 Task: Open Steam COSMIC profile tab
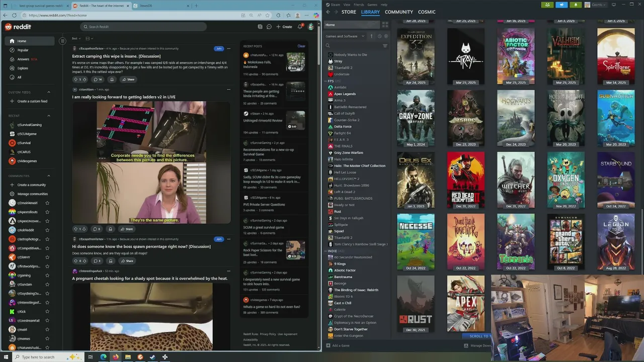(427, 12)
